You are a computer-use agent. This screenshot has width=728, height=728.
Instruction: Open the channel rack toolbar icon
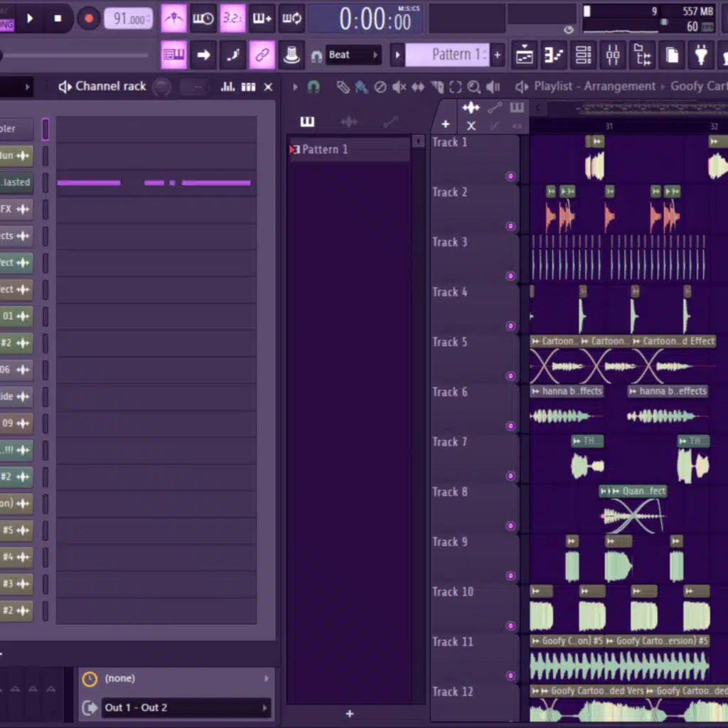(x=583, y=55)
